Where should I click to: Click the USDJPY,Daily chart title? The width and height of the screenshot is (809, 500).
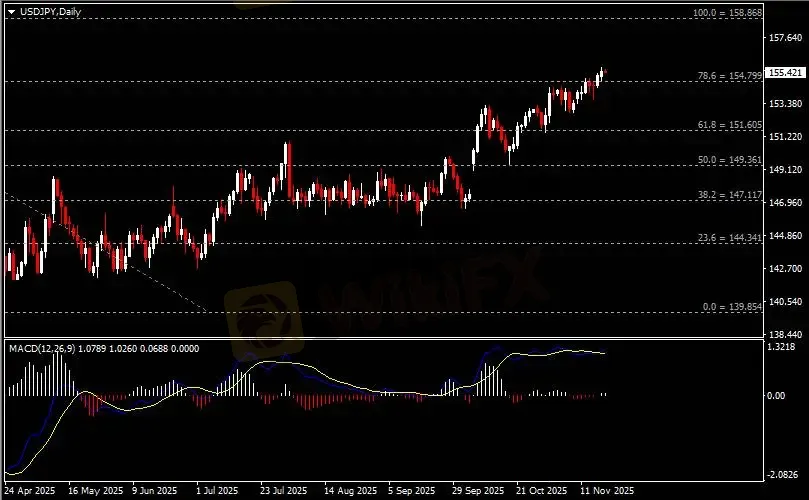(51, 11)
